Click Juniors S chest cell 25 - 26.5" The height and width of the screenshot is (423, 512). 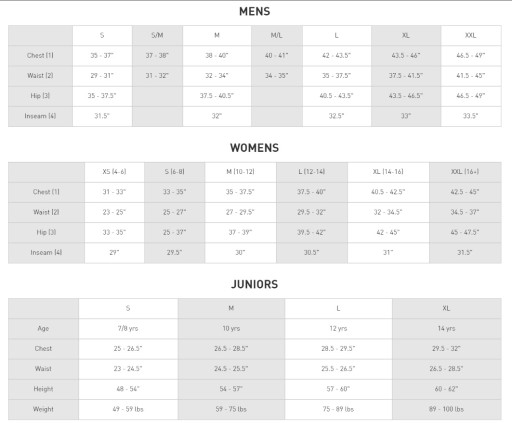pos(128,349)
